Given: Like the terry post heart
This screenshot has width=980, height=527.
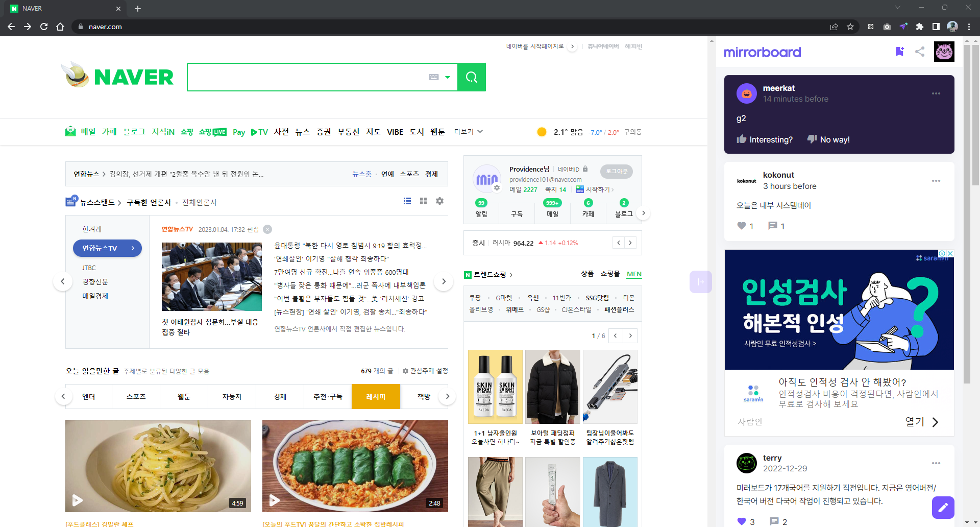Looking at the screenshot, I should point(742,521).
